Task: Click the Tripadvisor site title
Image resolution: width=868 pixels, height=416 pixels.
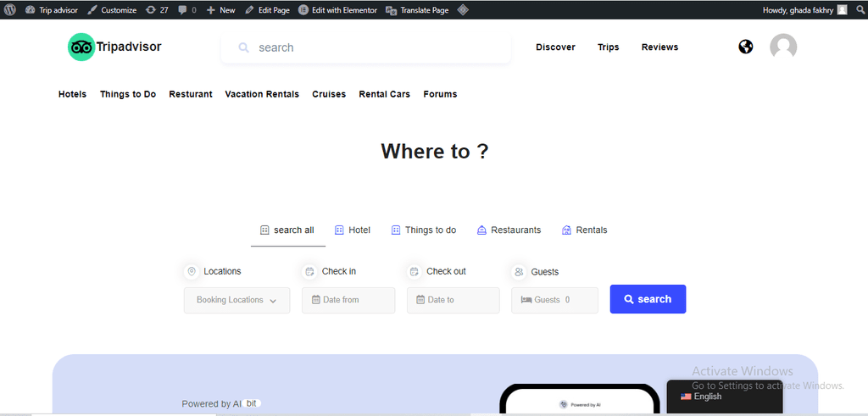Action: 129,47
